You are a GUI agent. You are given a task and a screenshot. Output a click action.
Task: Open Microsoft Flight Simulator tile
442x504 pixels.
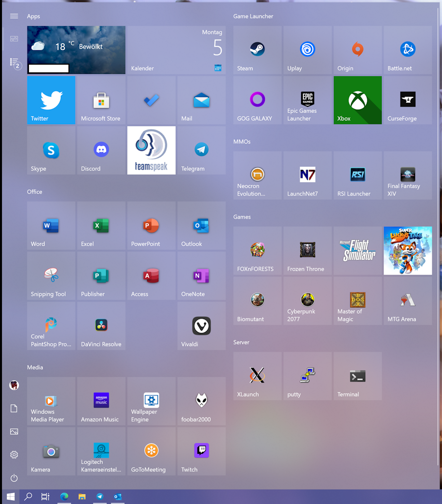(358, 251)
